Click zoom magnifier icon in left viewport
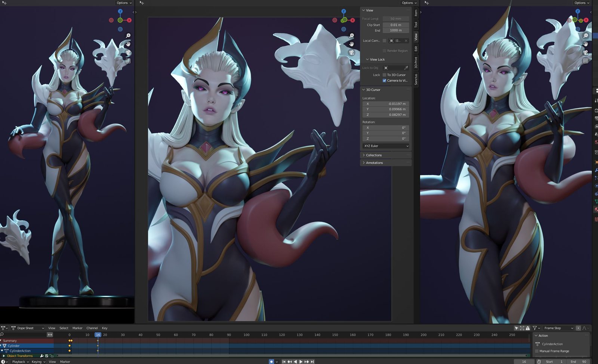 click(128, 36)
